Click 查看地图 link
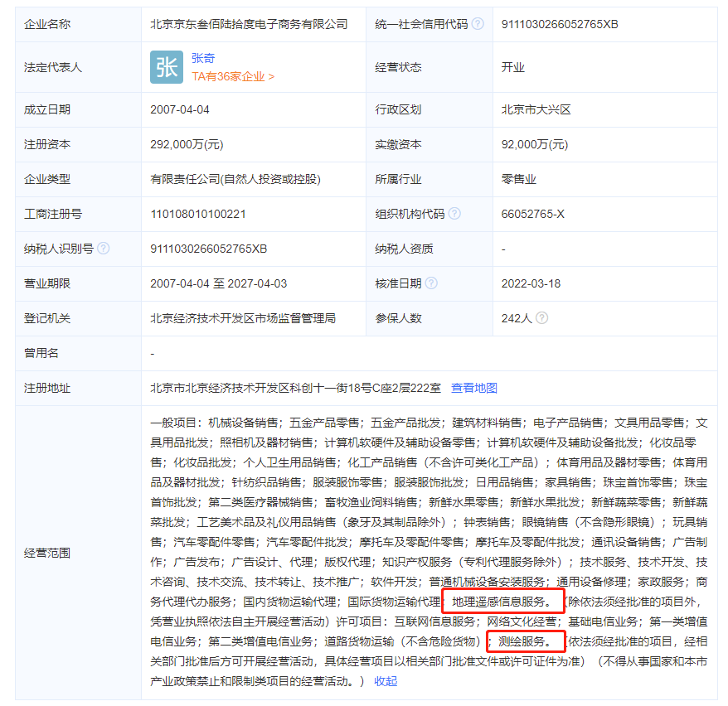Viewport: 728px width, 706px height. [x=474, y=388]
